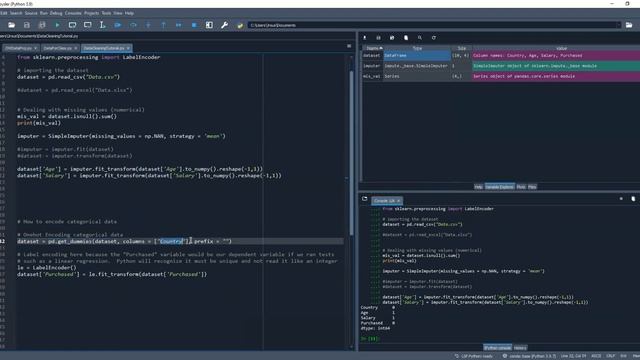Click the Save all files icon
Viewport: 640px width, 360px height.
tap(42, 25)
